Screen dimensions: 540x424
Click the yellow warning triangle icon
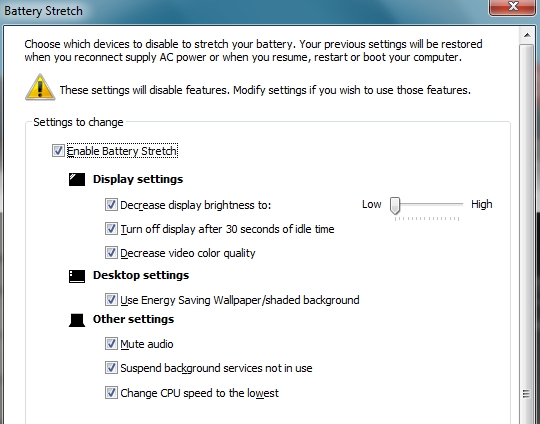pyautogui.click(x=40, y=87)
